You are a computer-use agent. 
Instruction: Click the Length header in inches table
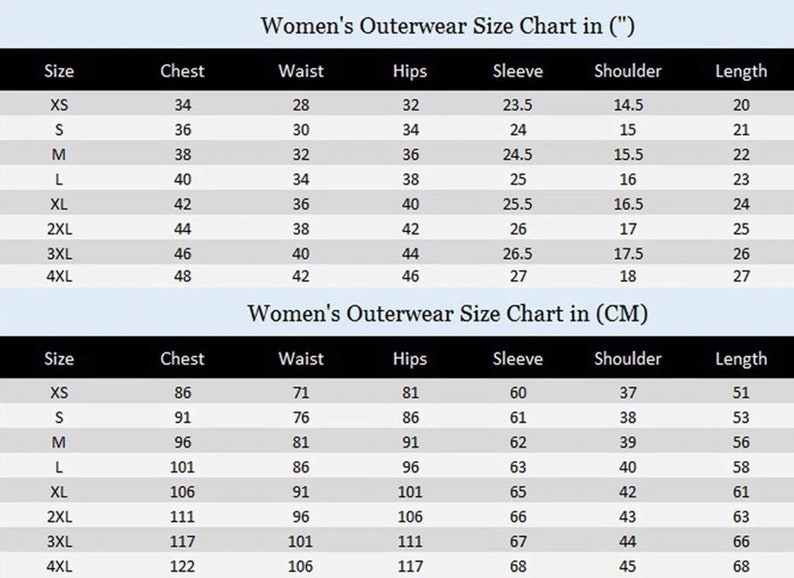[x=741, y=71]
